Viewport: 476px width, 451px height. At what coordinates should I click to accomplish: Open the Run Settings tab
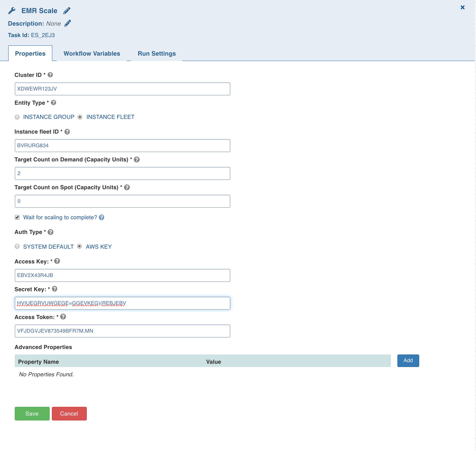tap(157, 53)
